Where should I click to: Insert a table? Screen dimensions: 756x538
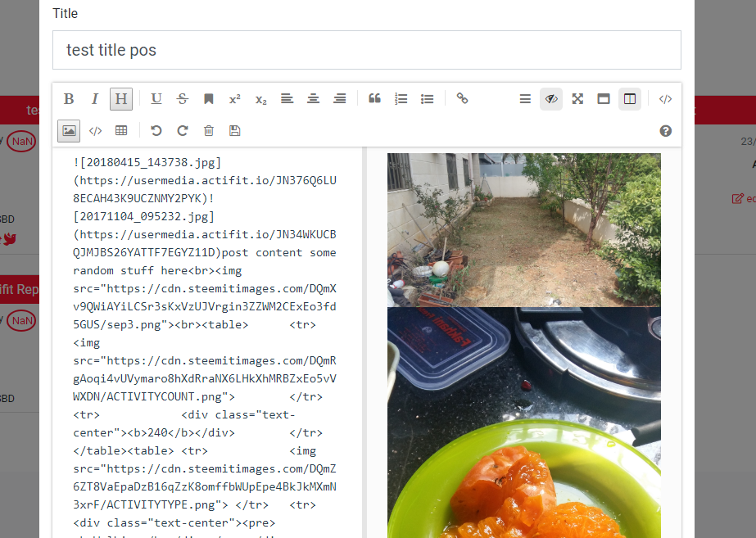[x=121, y=131]
